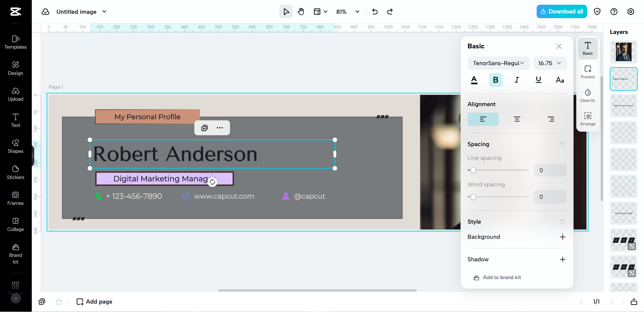Click the redo arrow icon
This screenshot has height=312, width=644.
[x=390, y=12]
